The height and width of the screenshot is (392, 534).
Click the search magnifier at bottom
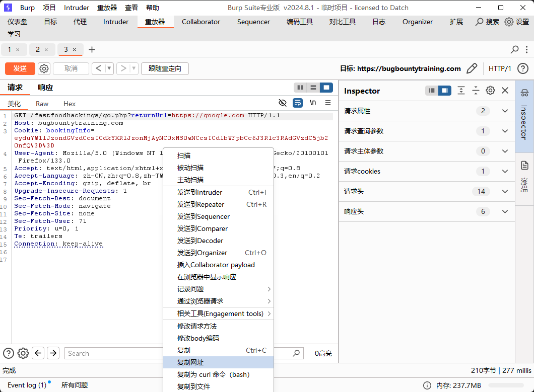tap(296, 353)
